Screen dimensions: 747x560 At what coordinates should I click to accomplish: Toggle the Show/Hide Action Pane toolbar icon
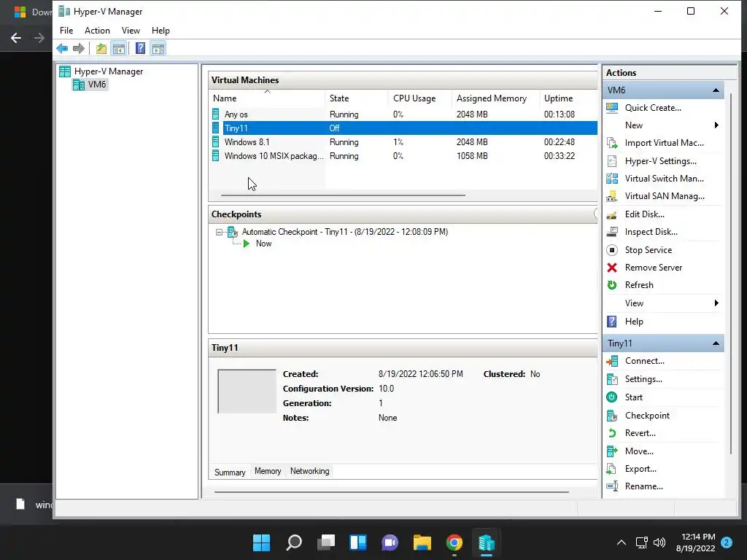[x=158, y=49]
